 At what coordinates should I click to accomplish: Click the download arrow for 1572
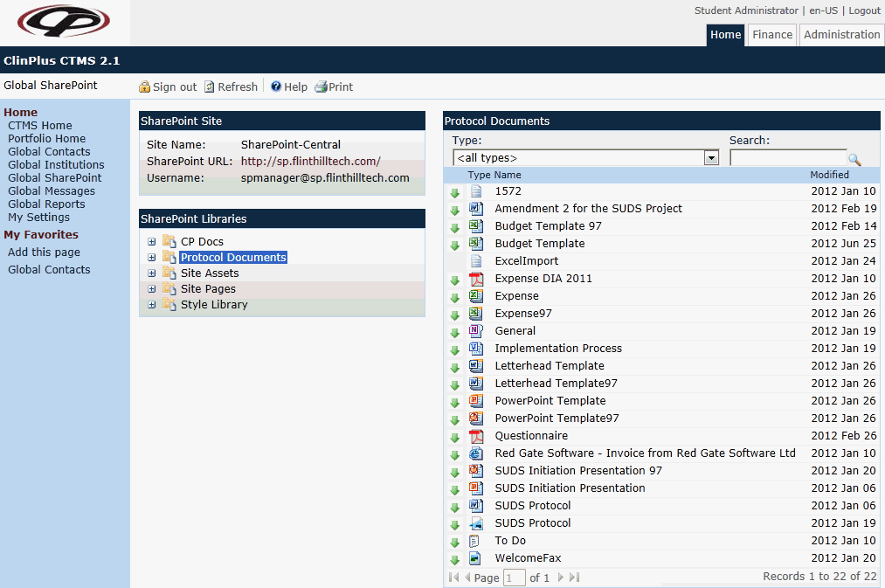point(454,192)
